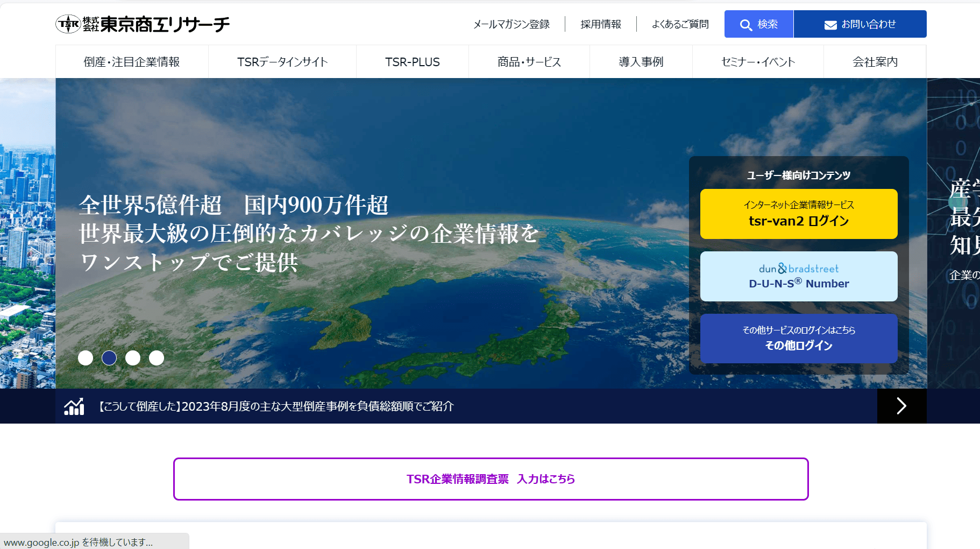Click the next arrow on news ticker
The height and width of the screenshot is (549, 980).
902,406
